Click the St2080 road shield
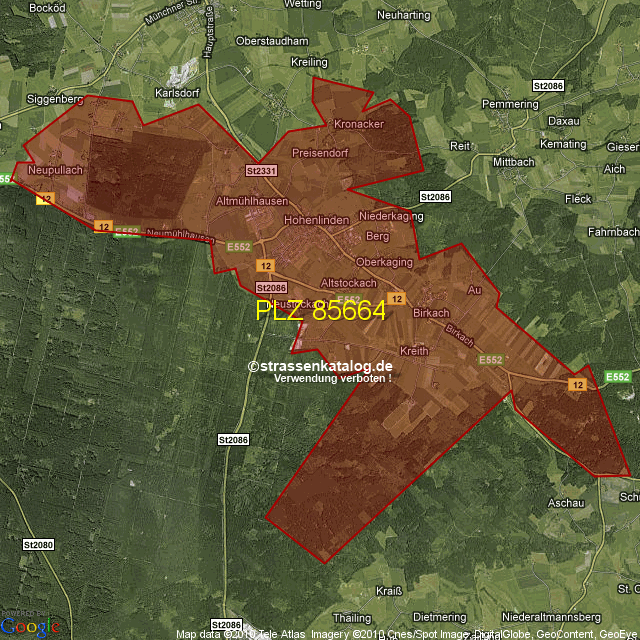Image resolution: width=640 pixels, height=640 pixels. pyautogui.click(x=38, y=545)
